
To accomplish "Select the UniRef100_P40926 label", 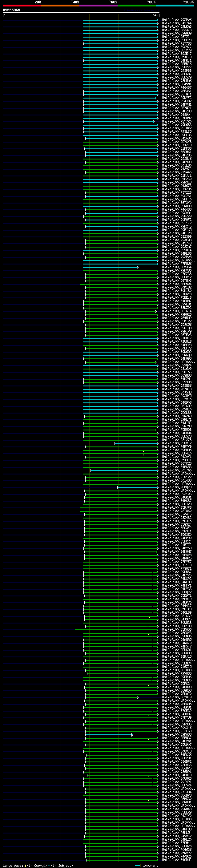I will tap(176, 856).
